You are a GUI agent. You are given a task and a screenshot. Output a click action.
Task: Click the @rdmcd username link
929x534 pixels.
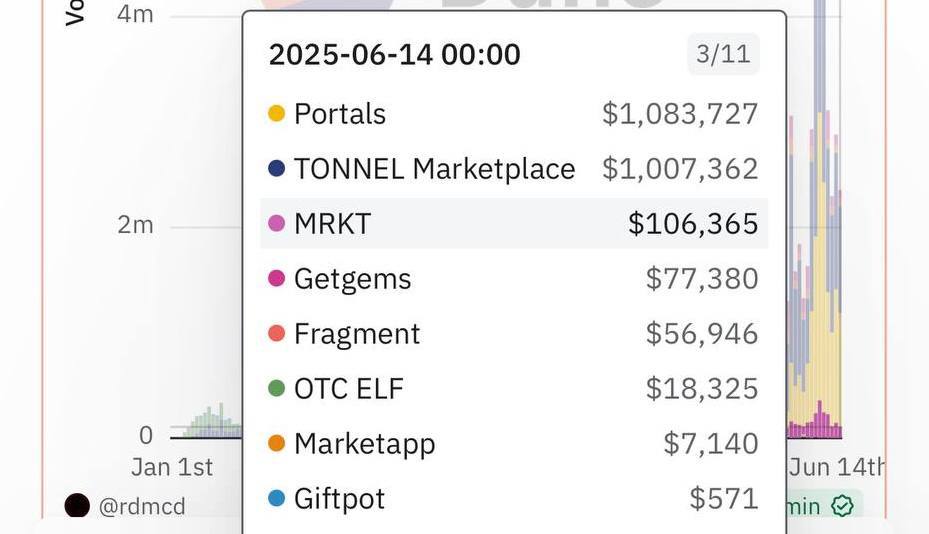(x=142, y=507)
